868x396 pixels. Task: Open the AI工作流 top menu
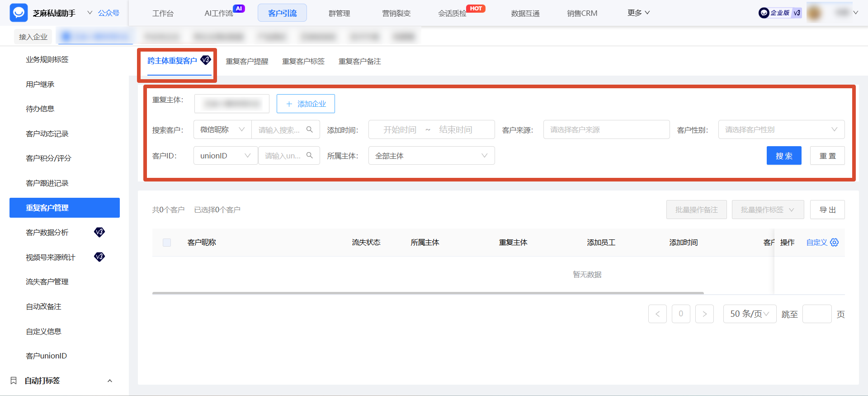(219, 13)
